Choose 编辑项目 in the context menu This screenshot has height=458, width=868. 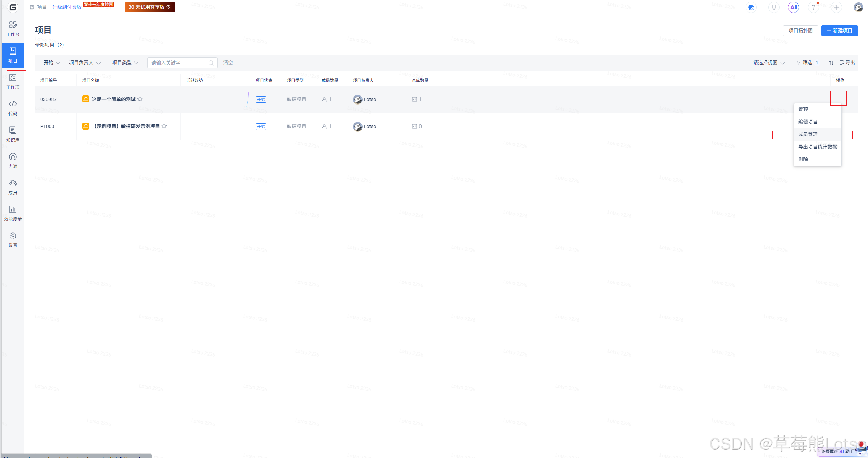click(x=808, y=122)
